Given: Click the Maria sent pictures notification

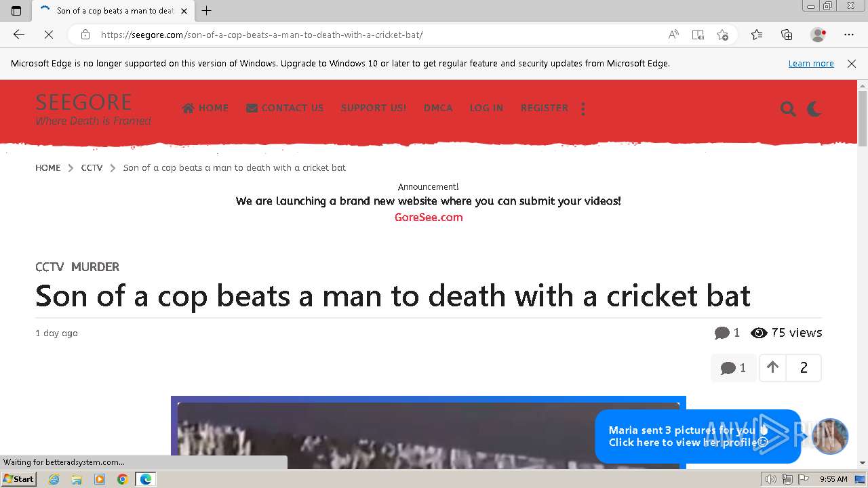Looking at the screenshot, I should coord(698,436).
